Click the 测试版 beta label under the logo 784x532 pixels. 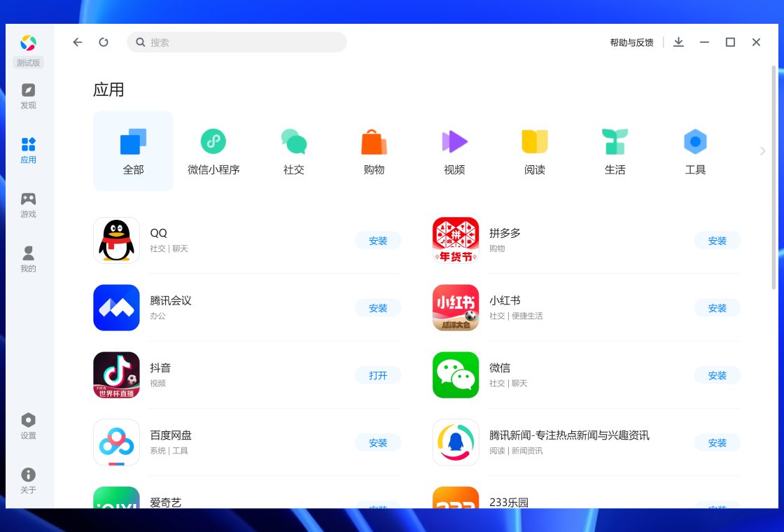[29, 62]
